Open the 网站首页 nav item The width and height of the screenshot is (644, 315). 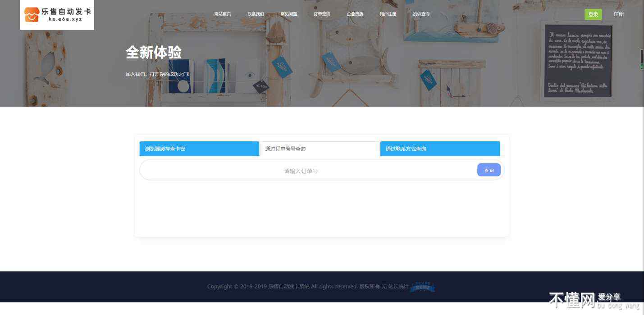click(x=222, y=14)
